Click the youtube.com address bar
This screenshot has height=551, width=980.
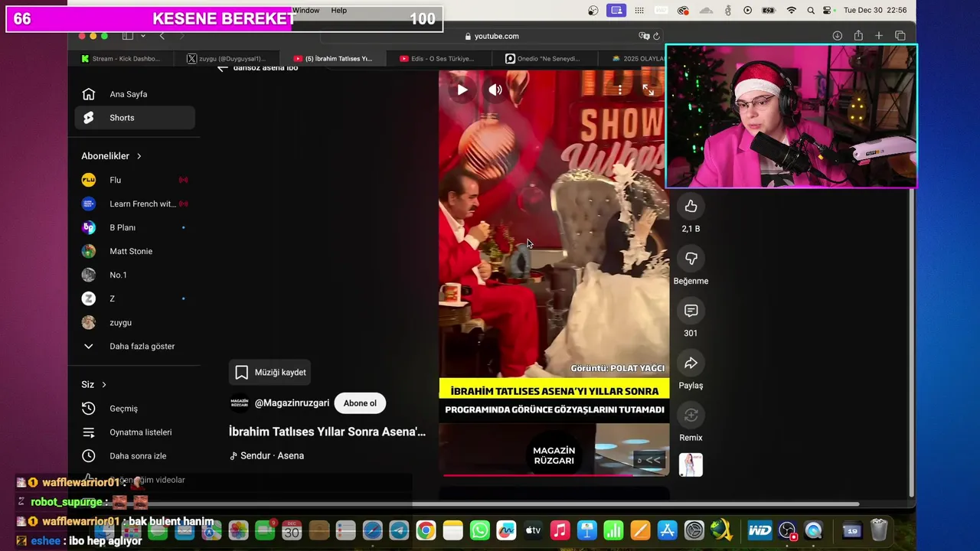click(x=492, y=36)
